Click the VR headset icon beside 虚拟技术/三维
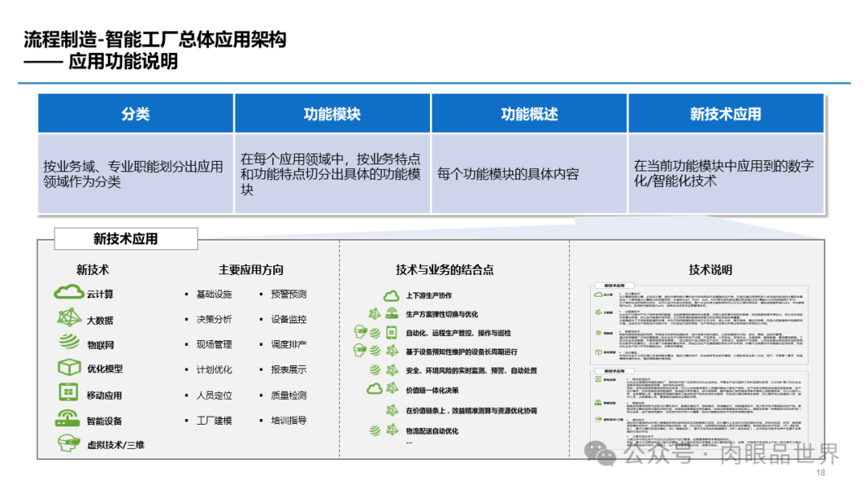The image size is (868, 489). click(68, 443)
